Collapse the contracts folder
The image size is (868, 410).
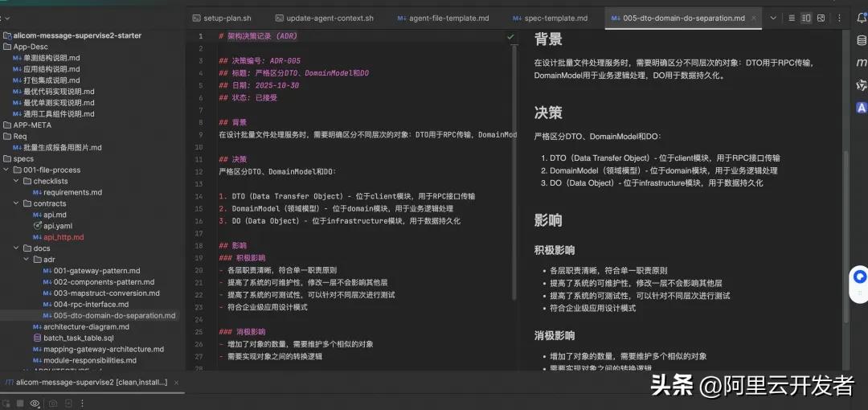[17, 203]
